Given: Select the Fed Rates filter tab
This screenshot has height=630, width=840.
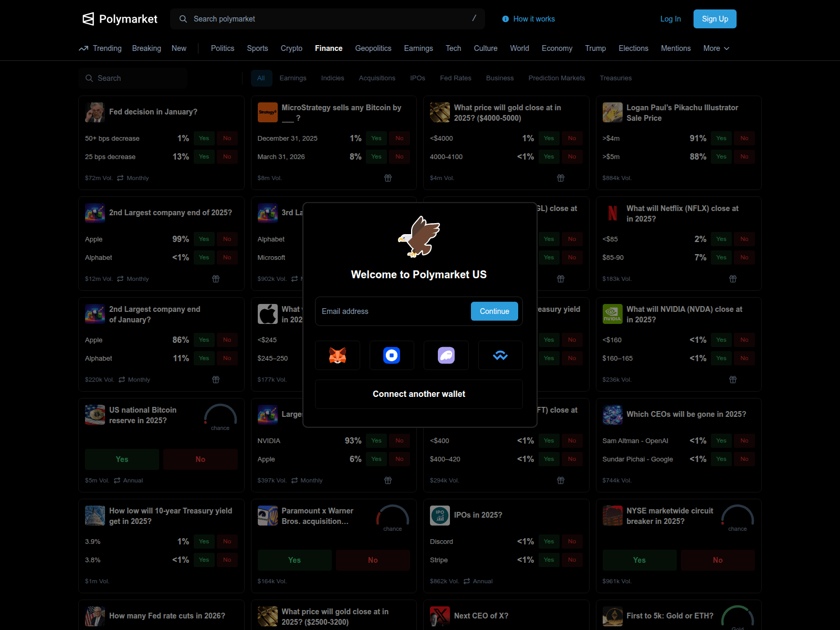Looking at the screenshot, I should click(456, 78).
